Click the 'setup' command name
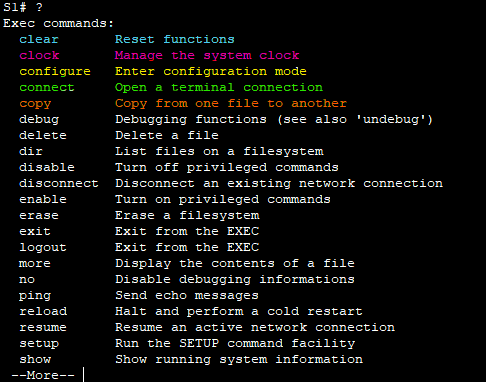 pyautogui.click(x=39, y=344)
